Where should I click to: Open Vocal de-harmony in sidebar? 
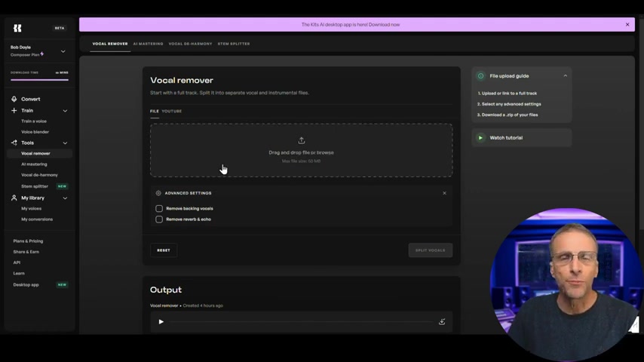pyautogui.click(x=39, y=175)
